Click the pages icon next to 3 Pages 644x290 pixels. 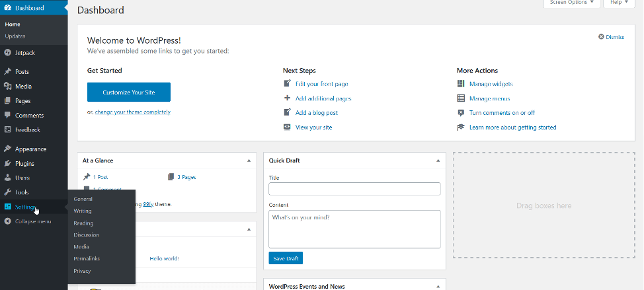pyautogui.click(x=171, y=177)
